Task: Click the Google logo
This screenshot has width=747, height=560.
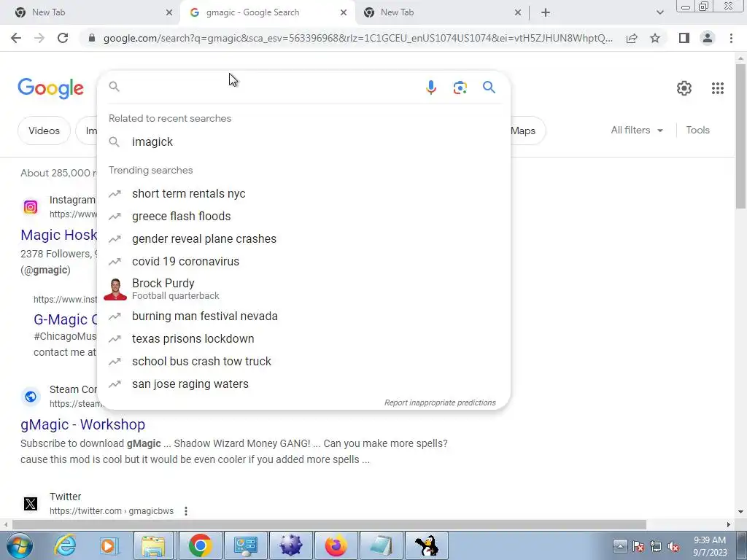Action: pos(51,88)
